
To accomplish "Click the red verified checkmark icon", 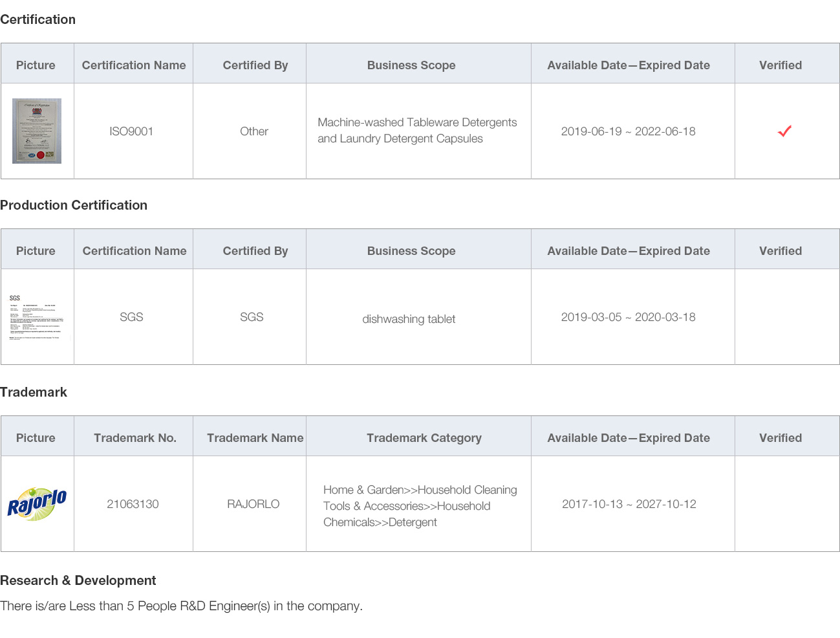I will pos(784,131).
